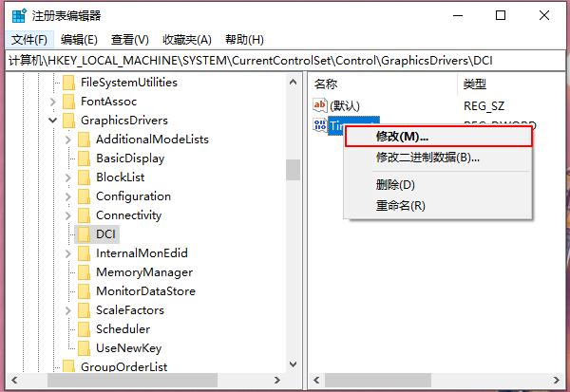The width and height of the screenshot is (570, 392).
Task: Expand the AdditionalModeLists key
Action: pyautogui.click(x=68, y=140)
